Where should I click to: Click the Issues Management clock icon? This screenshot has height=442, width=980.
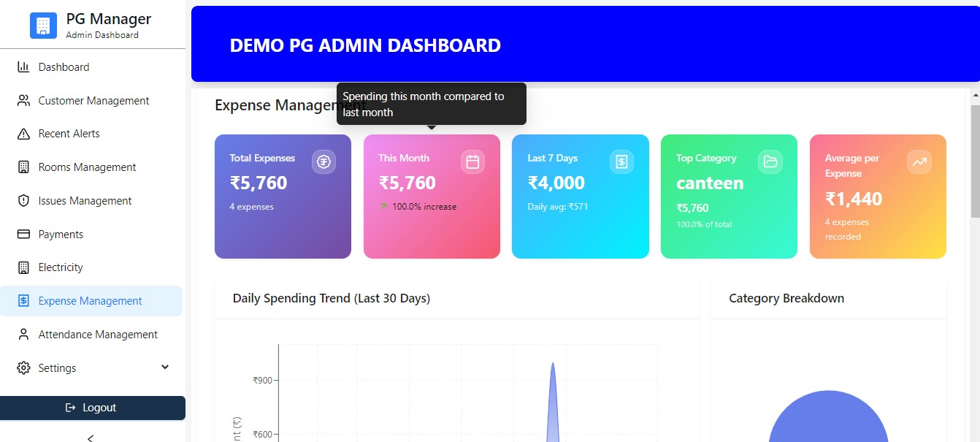(23, 200)
